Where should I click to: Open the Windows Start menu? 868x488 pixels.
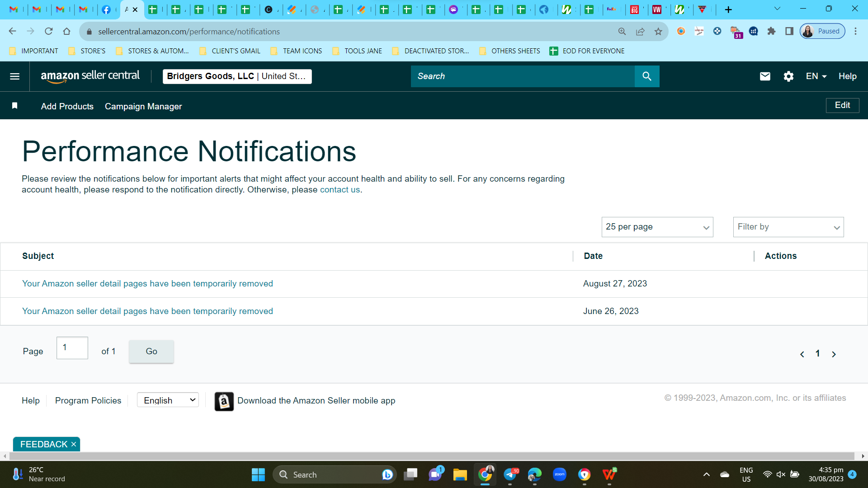pos(258,474)
